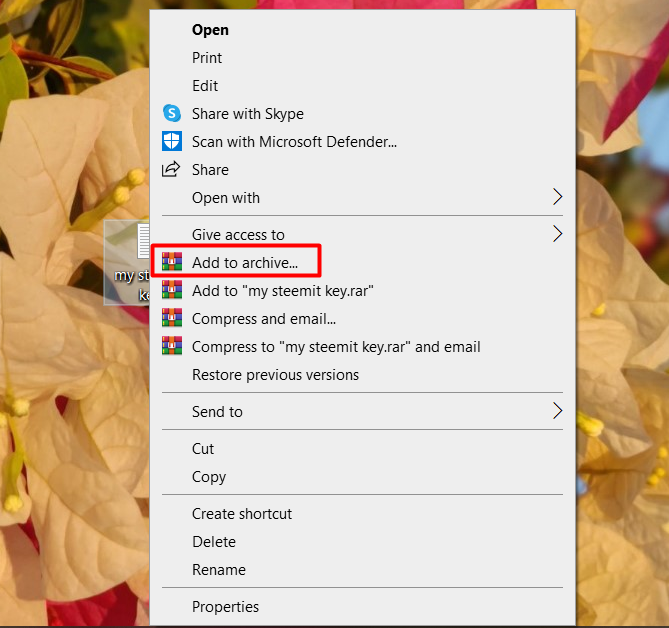Image resolution: width=669 pixels, height=628 pixels.
Task: Choose Restore previous versions
Action: click(362, 375)
